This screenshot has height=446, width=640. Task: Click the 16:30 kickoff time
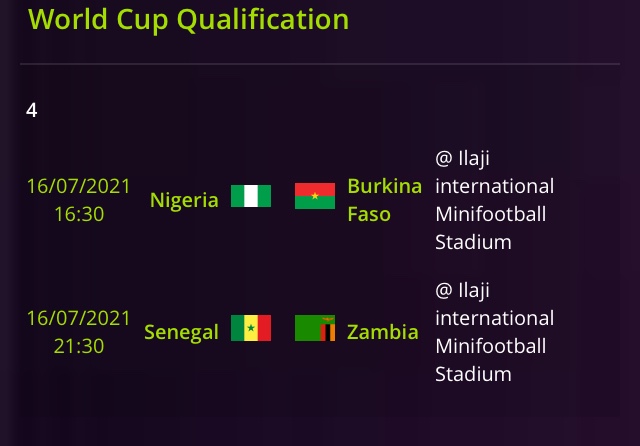[x=79, y=214]
